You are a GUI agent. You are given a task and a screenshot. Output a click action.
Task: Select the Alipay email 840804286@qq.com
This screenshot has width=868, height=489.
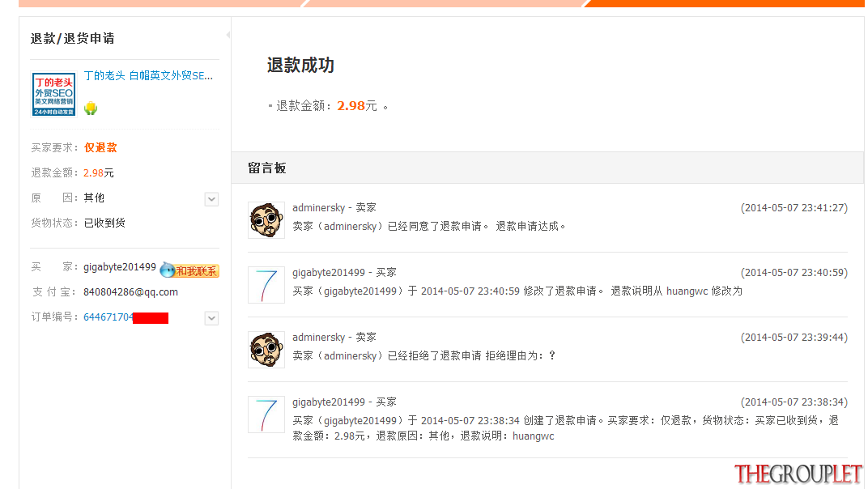tap(130, 291)
